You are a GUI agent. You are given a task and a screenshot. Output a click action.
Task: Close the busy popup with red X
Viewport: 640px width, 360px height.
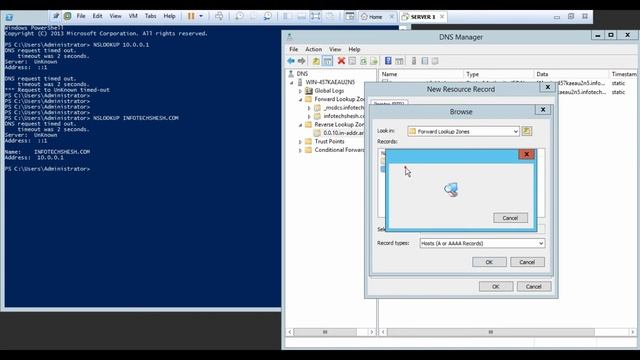(x=526, y=154)
